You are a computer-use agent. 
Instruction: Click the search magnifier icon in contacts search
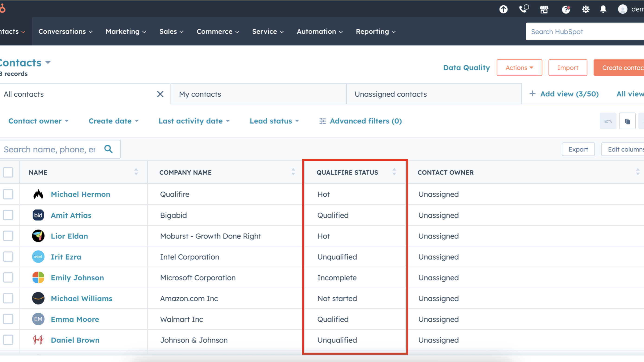point(109,149)
